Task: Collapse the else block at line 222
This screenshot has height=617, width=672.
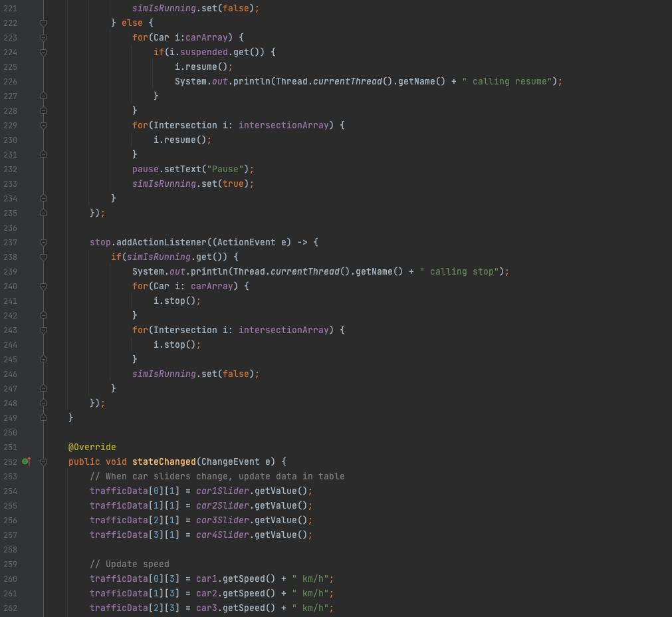Action: point(43,23)
